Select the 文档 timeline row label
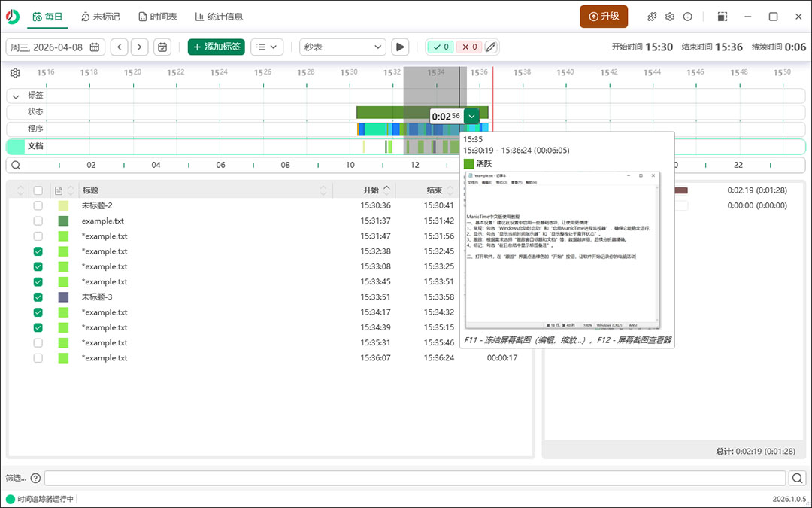The image size is (812, 508). [35, 146]
